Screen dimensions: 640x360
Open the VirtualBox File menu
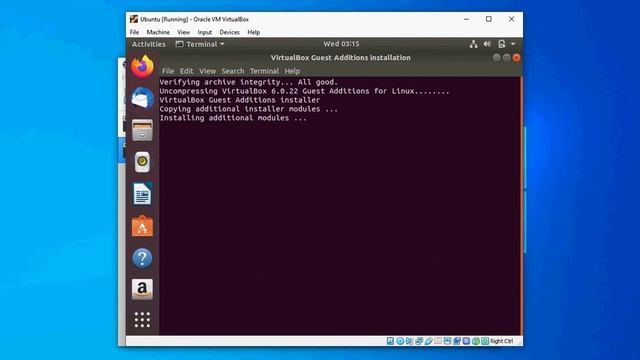click(134, 32)
